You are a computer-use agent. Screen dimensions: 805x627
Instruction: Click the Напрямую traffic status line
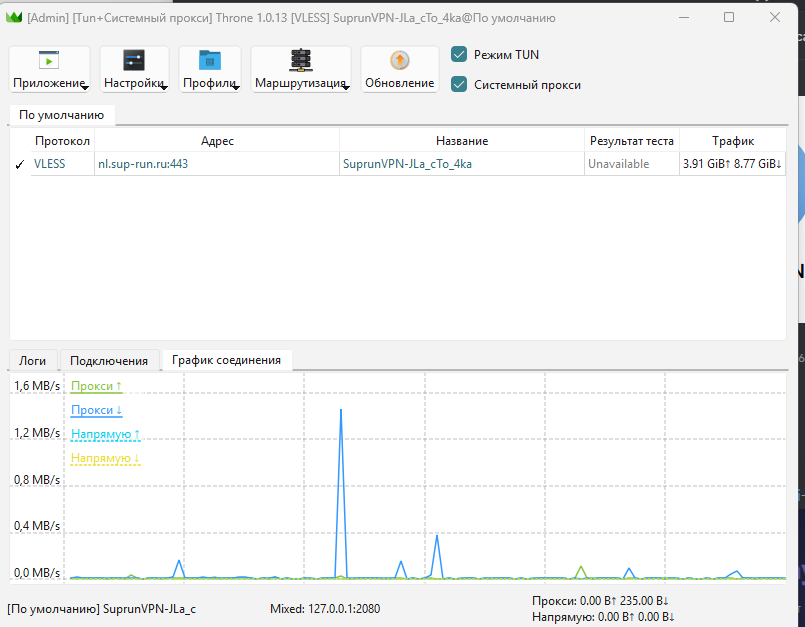tap(603, 617)
